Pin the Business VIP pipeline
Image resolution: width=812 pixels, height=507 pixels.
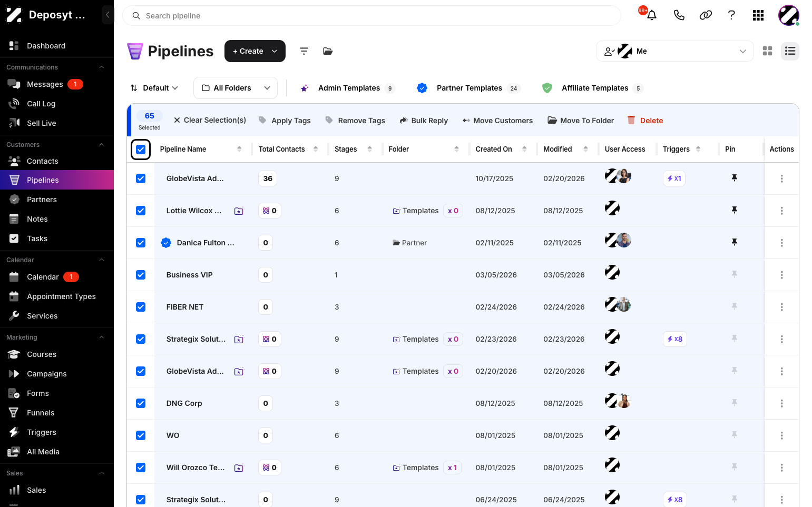[x=734, y=274]
